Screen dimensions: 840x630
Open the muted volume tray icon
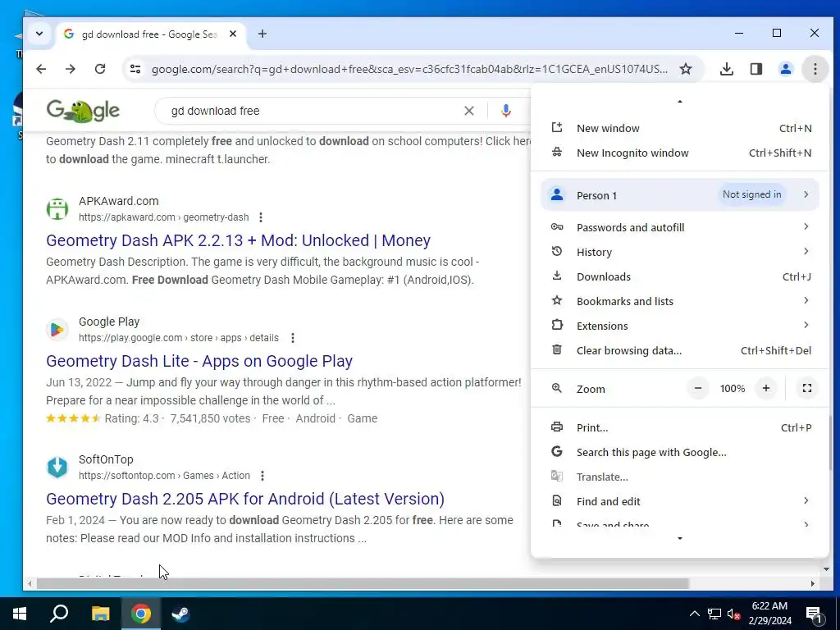[x=733, y=614]
